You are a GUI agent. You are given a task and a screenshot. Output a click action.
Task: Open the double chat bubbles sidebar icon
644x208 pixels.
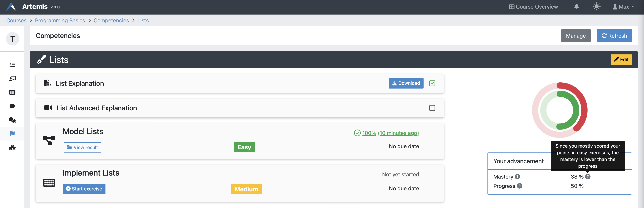pos(12,120)
